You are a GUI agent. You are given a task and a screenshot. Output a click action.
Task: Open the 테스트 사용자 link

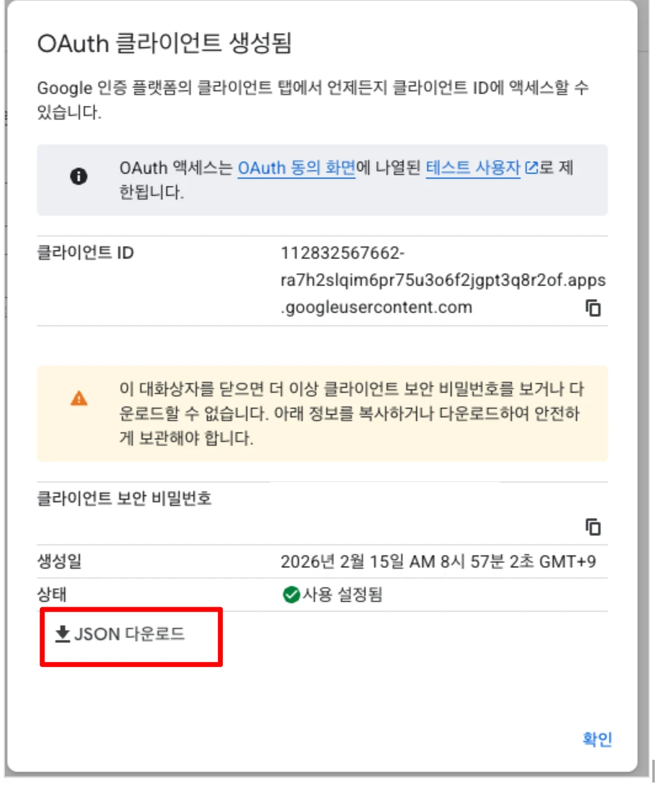pyautogui.click(x=473, y=168)
